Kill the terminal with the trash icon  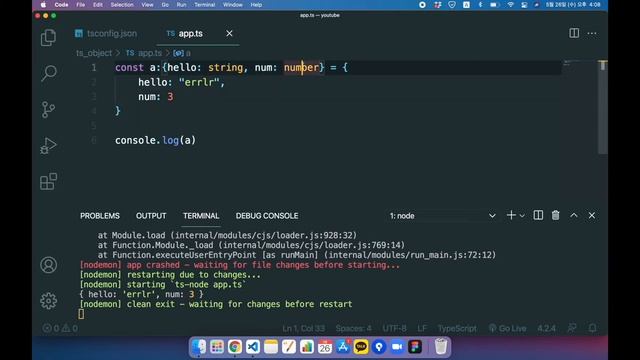(556, 215)
